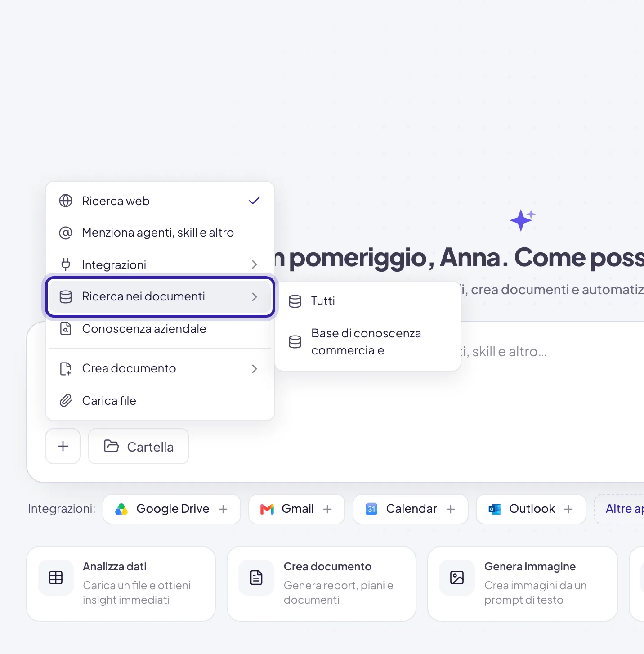Viewport: 644px width, 654px height.
Task: Click the document icon on Crea documento card
Action: 256,578
